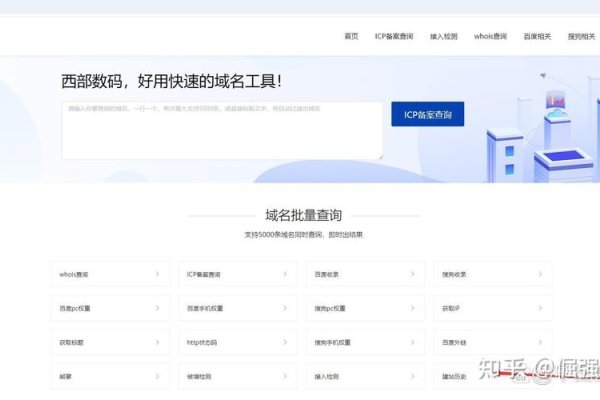Click the chevron on the 百度收录 card
This screenshot has width=600, height=400.
tap(411, 274)
